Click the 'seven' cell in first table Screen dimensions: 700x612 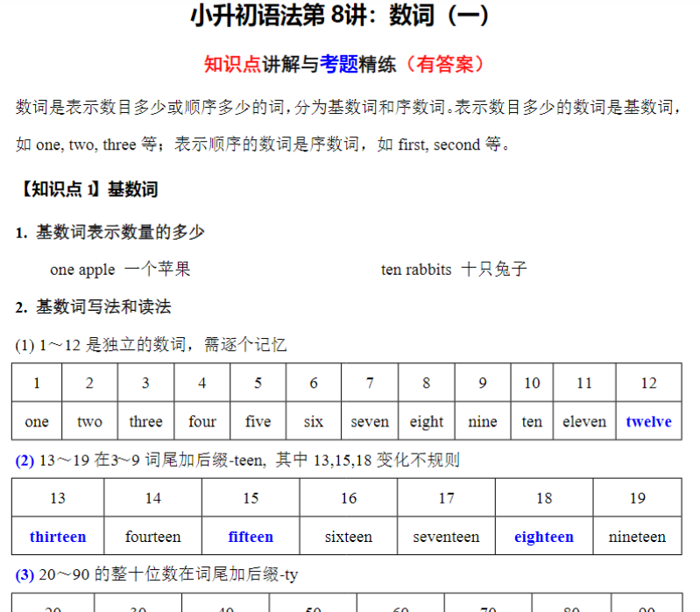coord(370,421)
